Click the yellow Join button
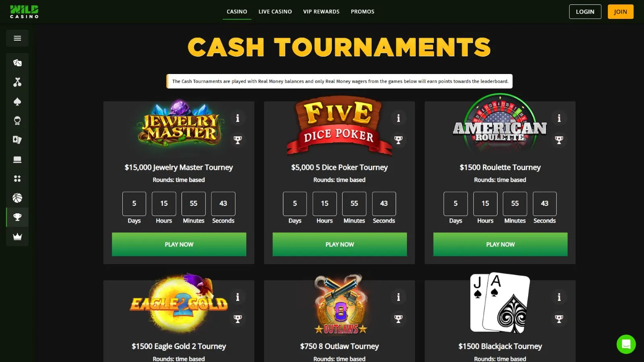This screenshot has width=644, height=362. tap(620, 12)
